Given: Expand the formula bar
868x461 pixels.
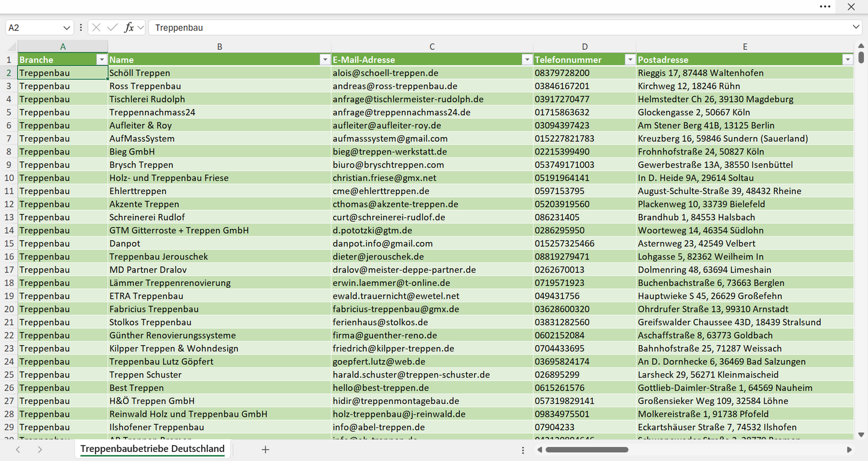Looking at the screenshot, I should pos(856,28).
